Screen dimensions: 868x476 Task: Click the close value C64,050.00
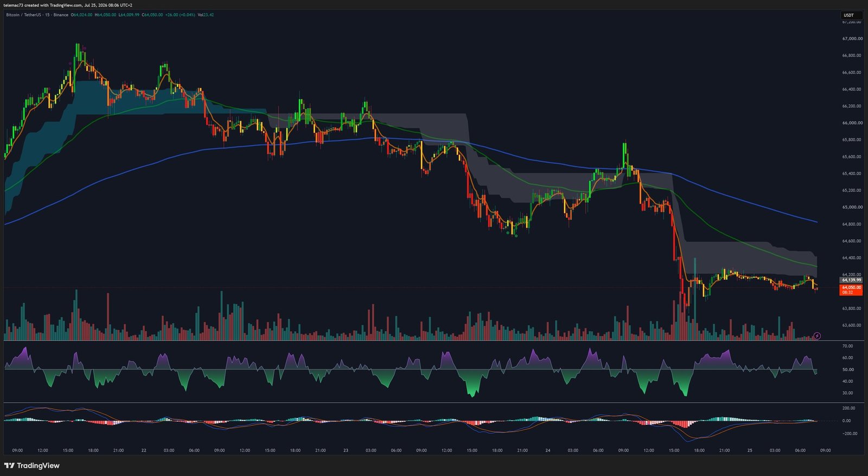coord(152,15)
